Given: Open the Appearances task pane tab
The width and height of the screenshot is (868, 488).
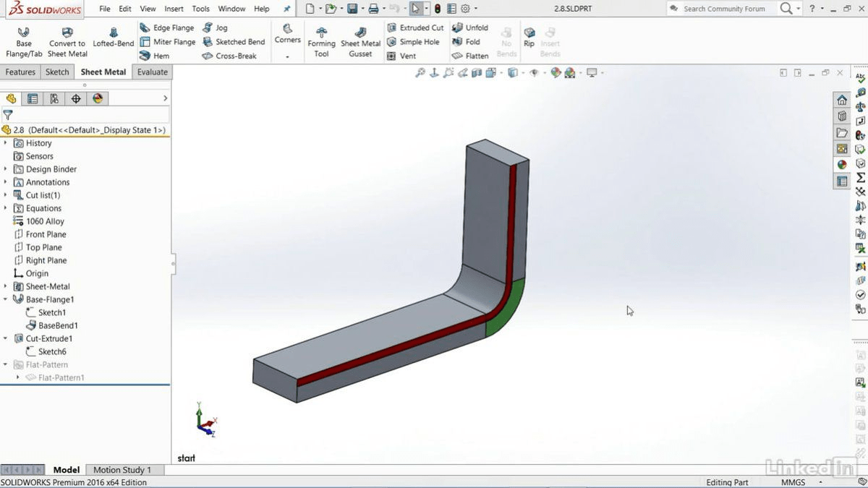Looking at the screenshot, I should point(842,164).
